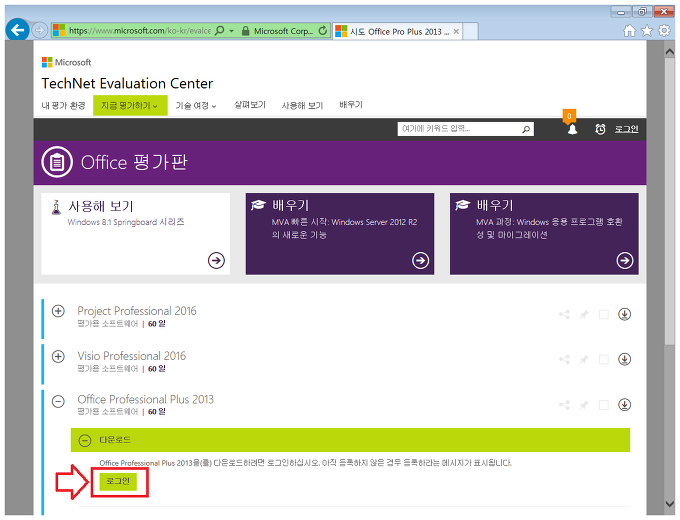680x520 pixels.
Task: Select 배우기 menu item
Action: (x=351, y=105)
